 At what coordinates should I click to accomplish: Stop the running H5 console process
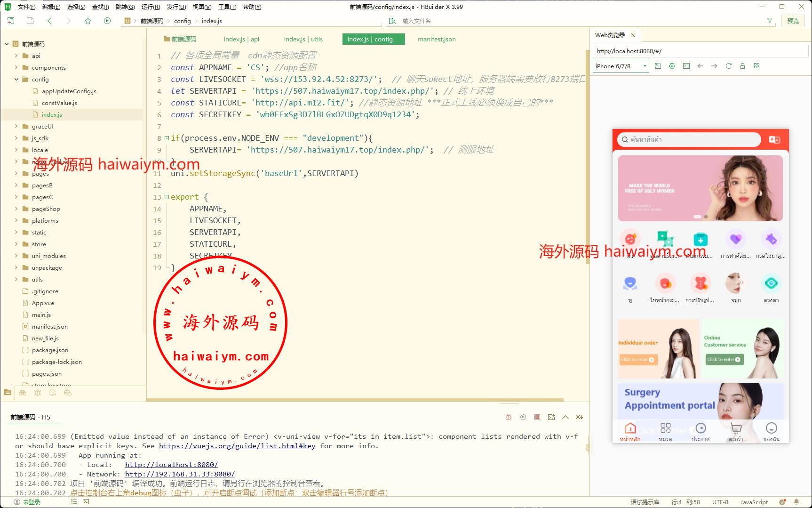[537, 417]
